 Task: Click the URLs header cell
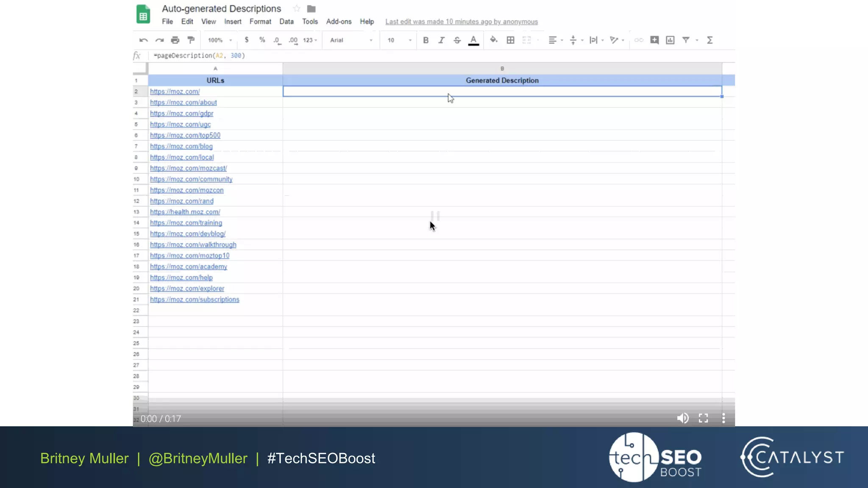coord(215,80)
